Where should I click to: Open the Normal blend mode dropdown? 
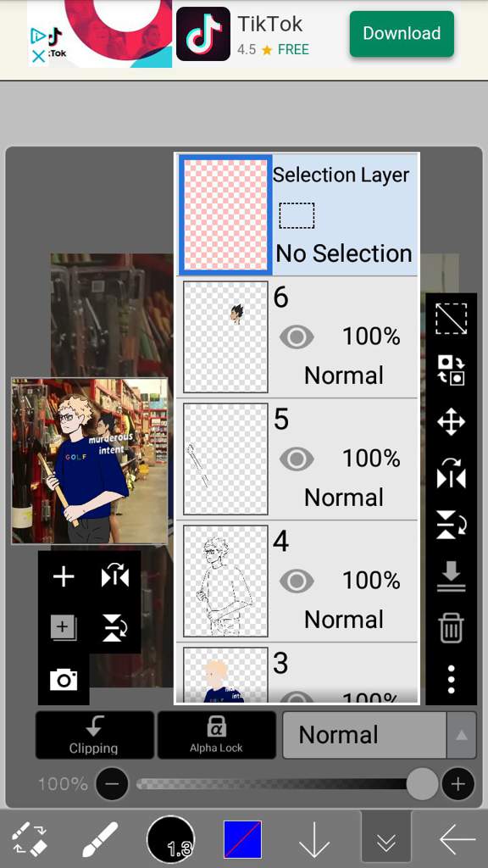click(x=364, y=735)
